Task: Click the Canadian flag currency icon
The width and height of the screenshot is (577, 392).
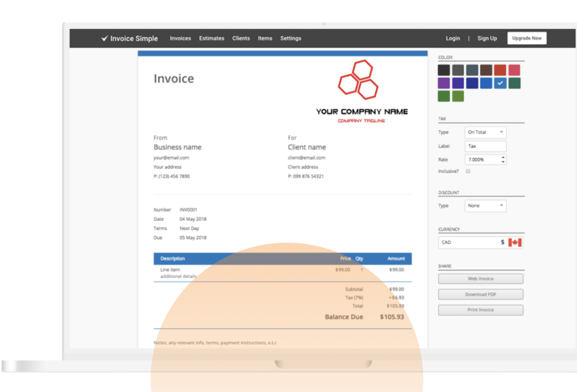Action: pyautogui.click(x=515, y=242)
